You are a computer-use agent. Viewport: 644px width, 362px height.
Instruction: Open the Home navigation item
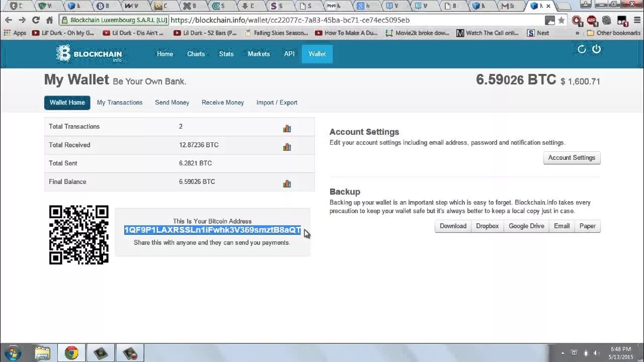click(x=165, y=54)
